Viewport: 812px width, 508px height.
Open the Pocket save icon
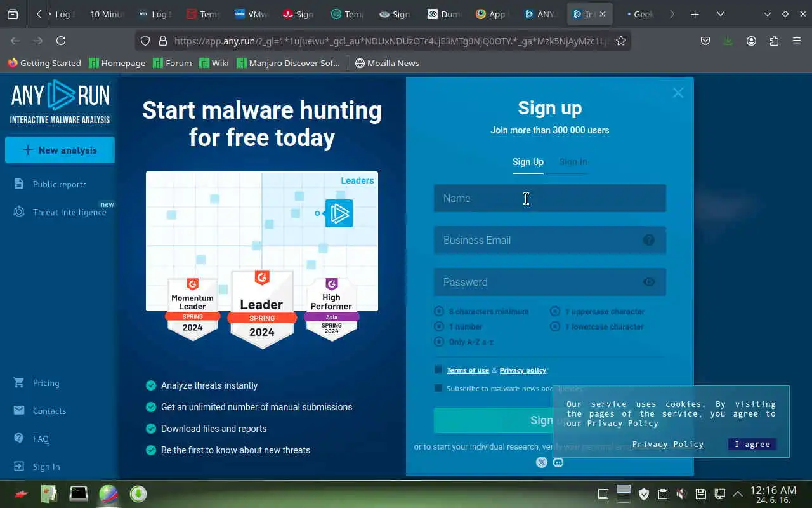point(705,41)
